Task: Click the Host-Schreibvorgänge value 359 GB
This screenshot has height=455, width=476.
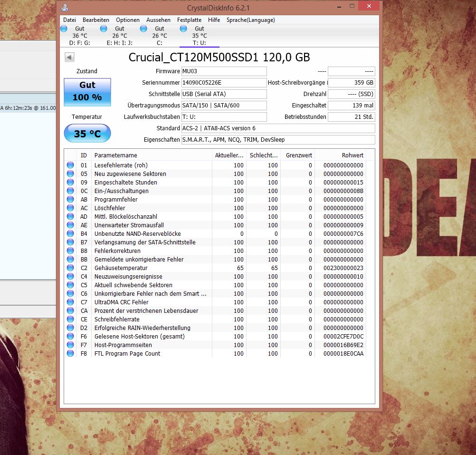Action: coord(352,83)
